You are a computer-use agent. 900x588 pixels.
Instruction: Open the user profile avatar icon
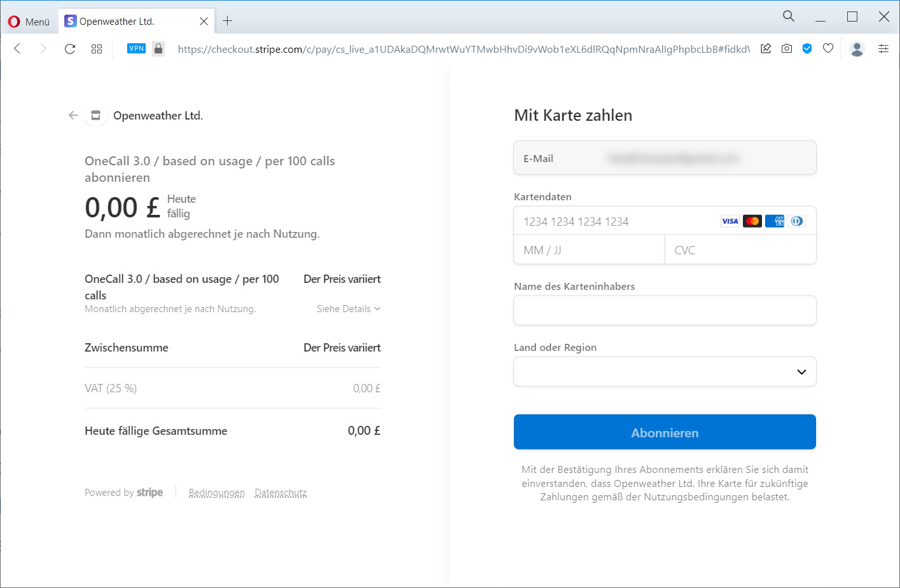[x=857, y=49]
